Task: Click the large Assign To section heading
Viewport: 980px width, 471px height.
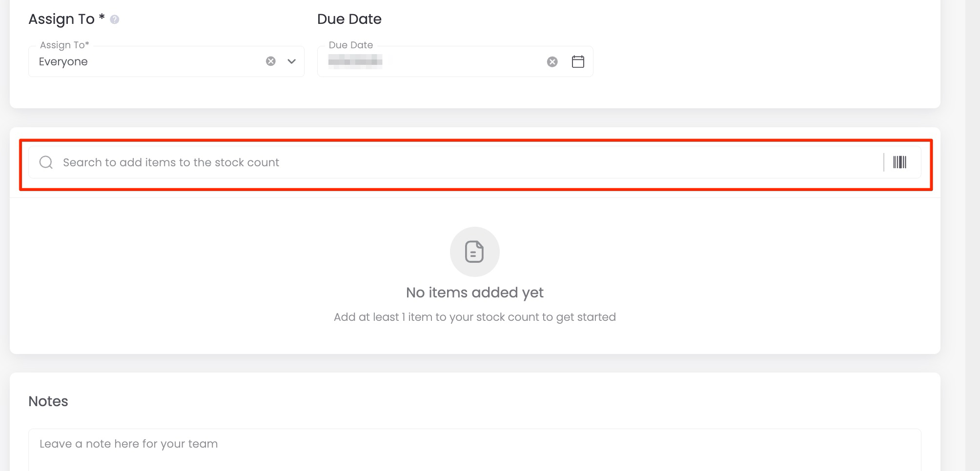Action: (61, 20)
